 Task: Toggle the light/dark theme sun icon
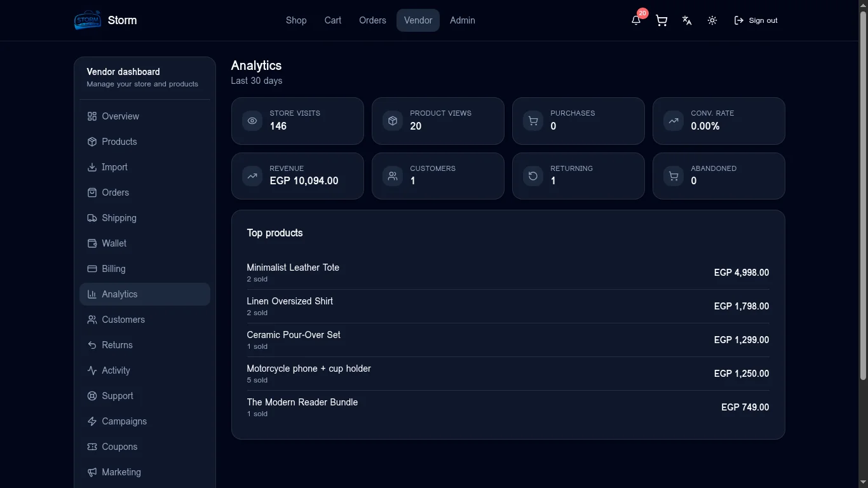point(712,20)
